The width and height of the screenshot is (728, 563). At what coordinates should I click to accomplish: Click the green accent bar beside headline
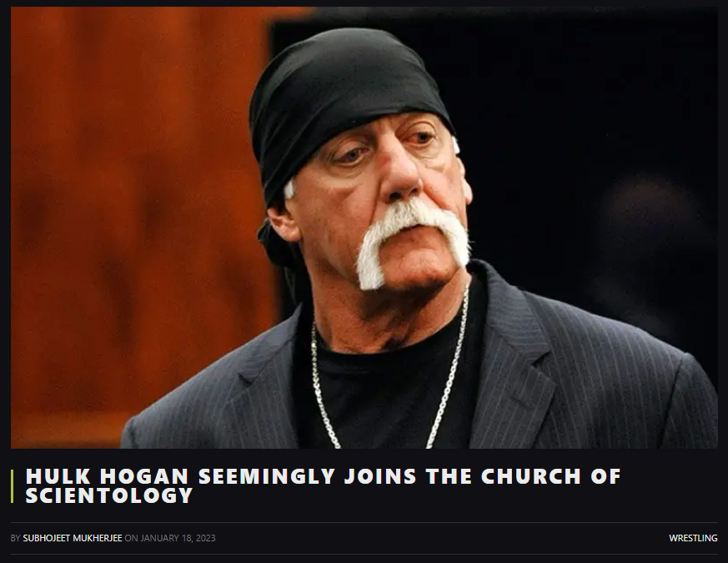(12, 486)
